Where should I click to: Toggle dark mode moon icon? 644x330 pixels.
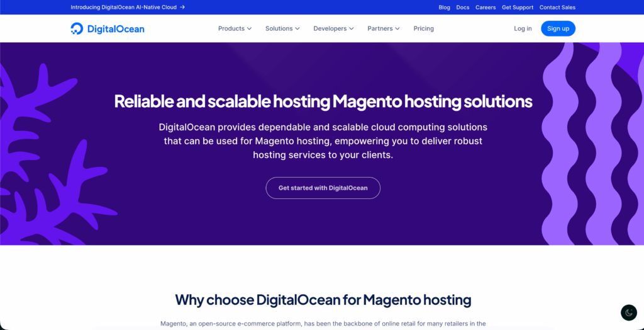point(628,313)
